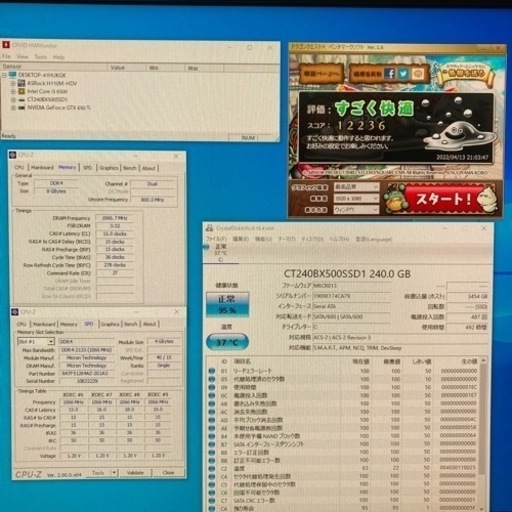Open the View menu in HWMonitor
This screenshot has height=512, width=512.
tap(22, 57)
